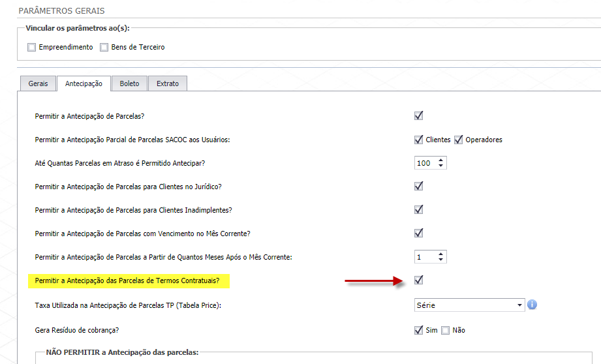The width and height of the screenshot is (601, 364).
Task: Toggle the Empreendimento checkbox
Action: point(31,47)
